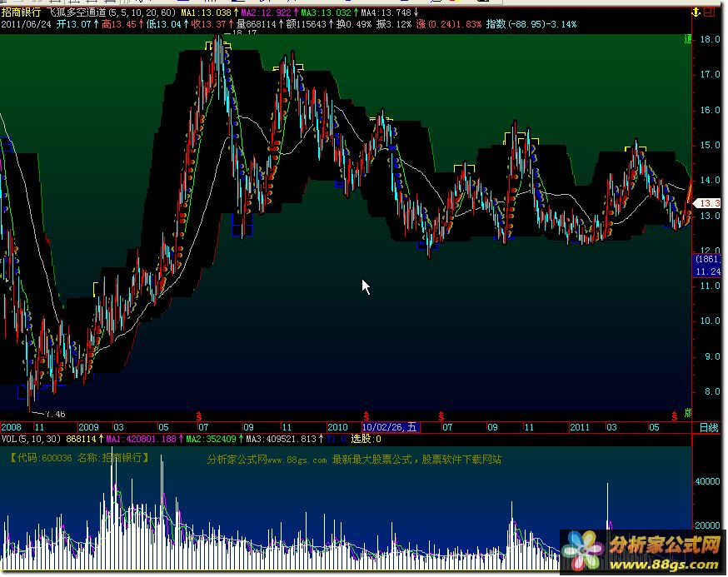Click the volume MA1:420801.188 value
Screen dimensions: 728x577
(x=141, y=439)
